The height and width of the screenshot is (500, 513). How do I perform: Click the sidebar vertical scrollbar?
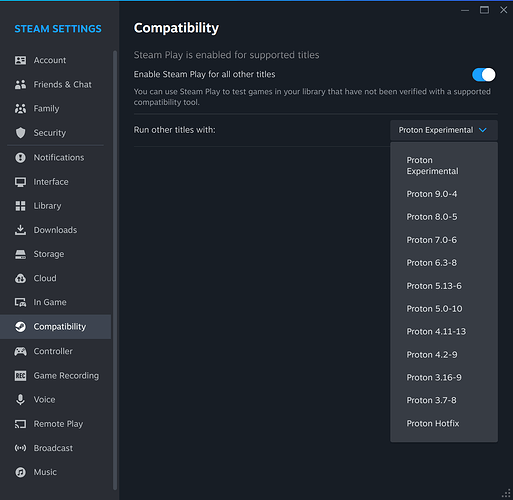(115, 270)
